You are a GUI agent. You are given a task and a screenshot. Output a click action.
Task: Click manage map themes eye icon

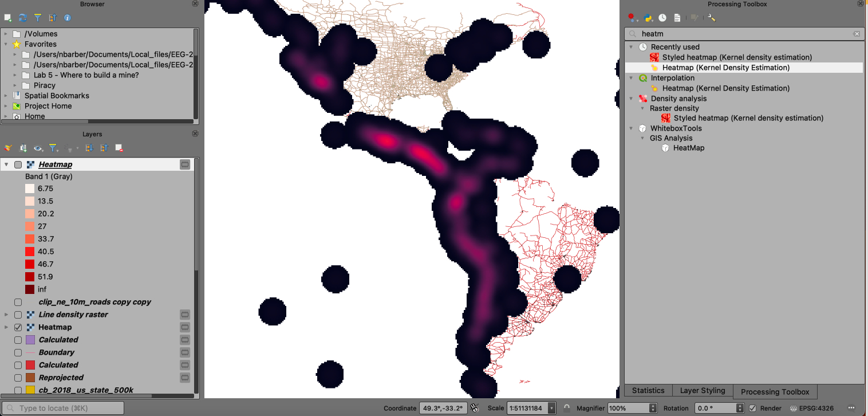(38, 148)
